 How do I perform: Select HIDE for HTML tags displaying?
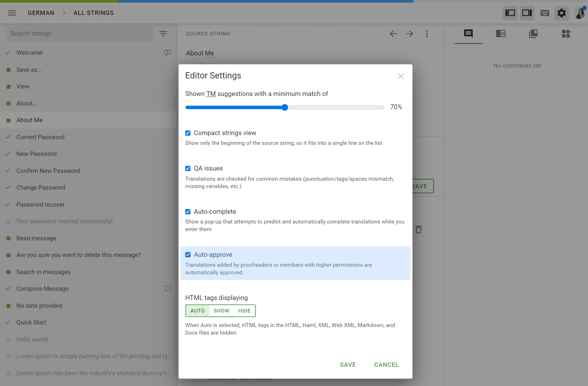[244, 311]
